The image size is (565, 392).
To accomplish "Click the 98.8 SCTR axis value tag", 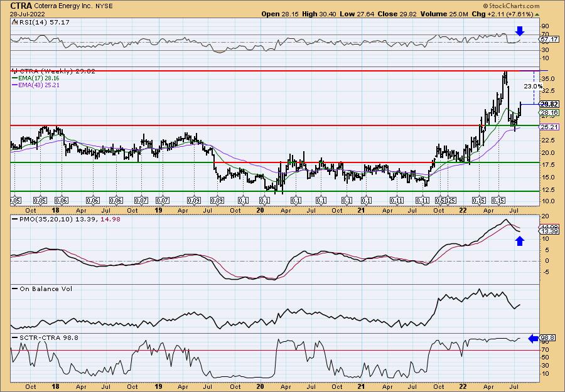I will tap(548, 338).
